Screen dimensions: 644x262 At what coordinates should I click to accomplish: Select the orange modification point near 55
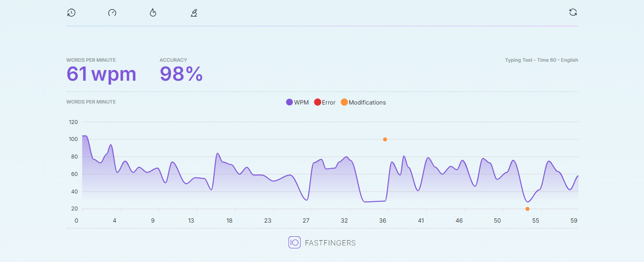pyautogui.click(x=527, y=209)
